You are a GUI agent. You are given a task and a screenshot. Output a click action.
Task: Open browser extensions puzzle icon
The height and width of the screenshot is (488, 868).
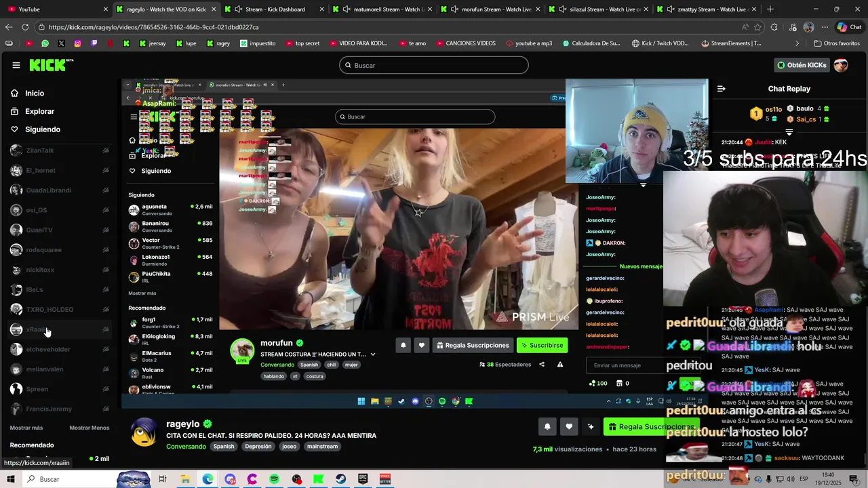pyautogui.click(x=774, y=27)
